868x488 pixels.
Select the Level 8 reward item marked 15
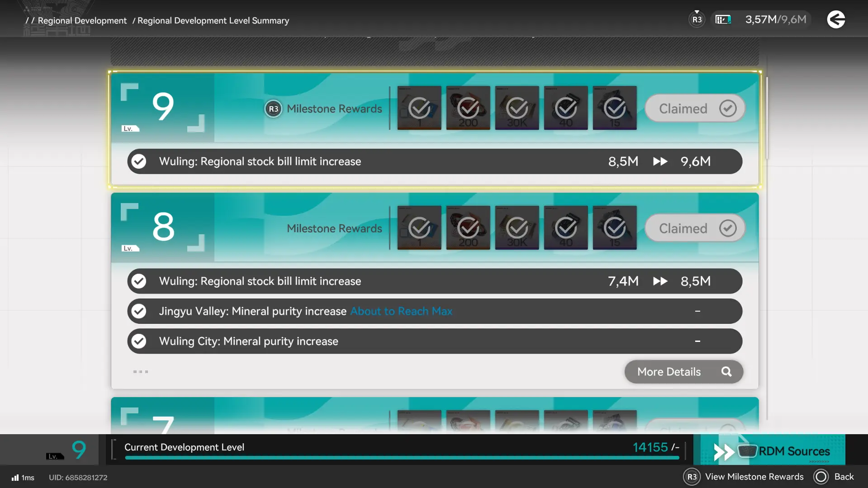(615, 228)
